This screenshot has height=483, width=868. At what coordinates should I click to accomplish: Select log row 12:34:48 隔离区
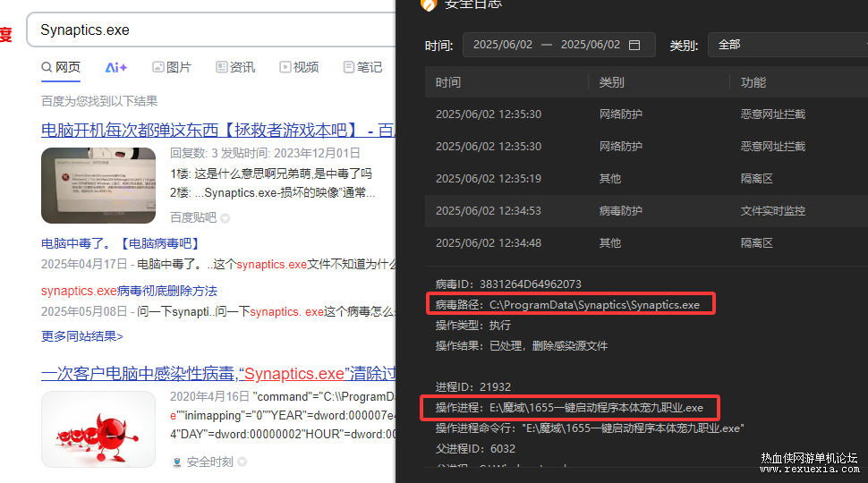[647, 243]
